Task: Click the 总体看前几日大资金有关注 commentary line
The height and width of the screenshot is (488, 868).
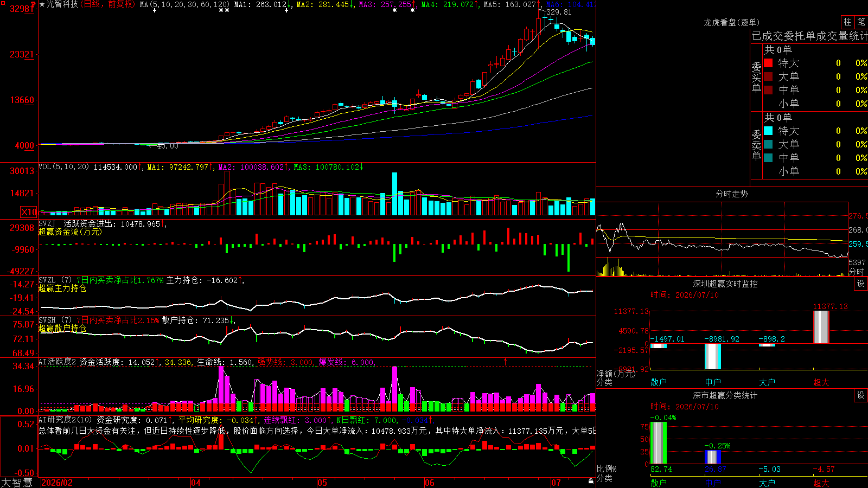Action: click(317, 431)
